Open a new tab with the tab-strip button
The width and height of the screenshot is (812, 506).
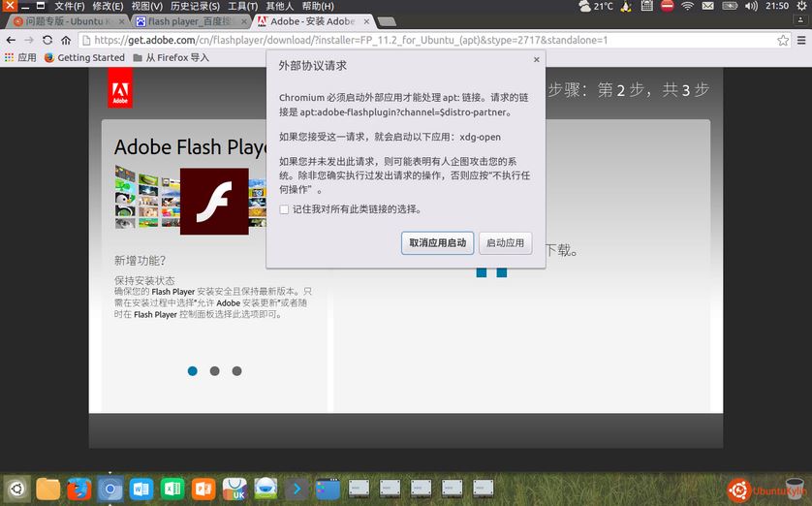click(x=387, y=21)
